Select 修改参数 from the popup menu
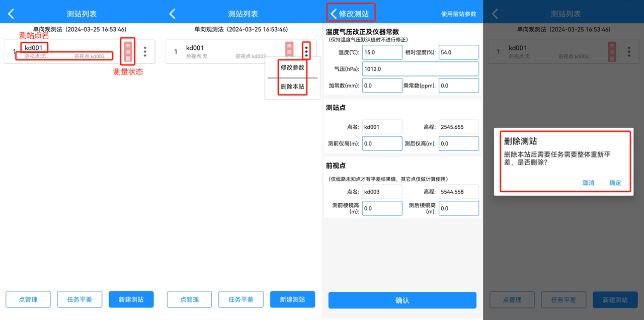This screenshot has width=644, height=320. click(x=292, y=67)
